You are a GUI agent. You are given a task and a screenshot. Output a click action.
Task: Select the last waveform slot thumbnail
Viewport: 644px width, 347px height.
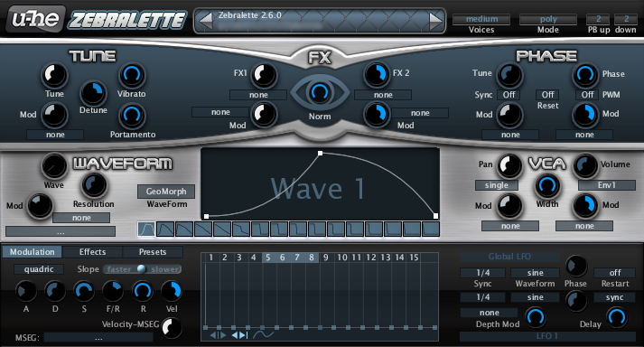(431, 229)
